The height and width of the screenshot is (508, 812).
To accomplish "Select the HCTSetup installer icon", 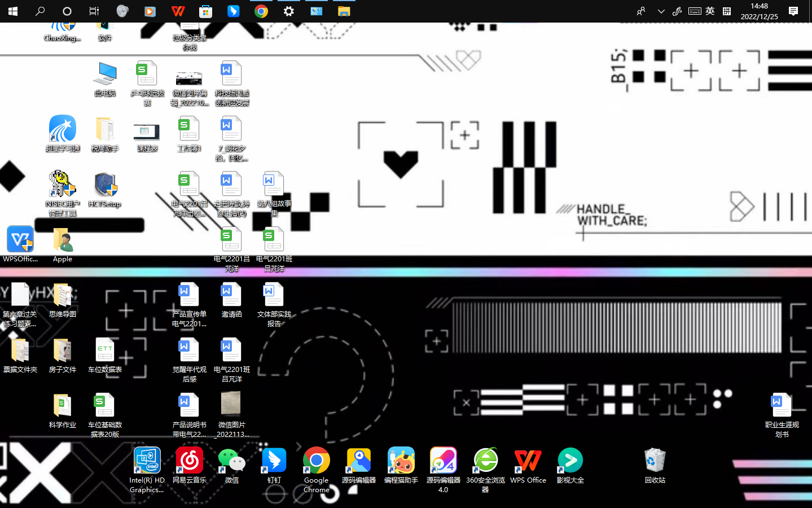I will (105, 190).
